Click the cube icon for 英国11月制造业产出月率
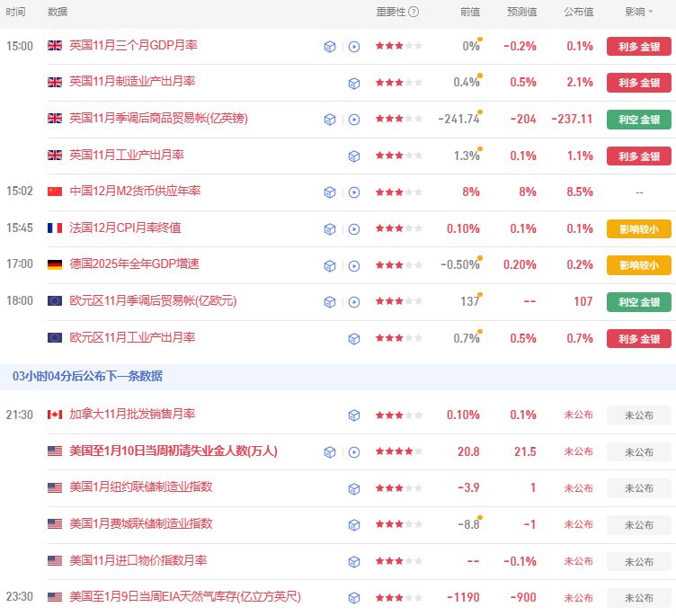The width and height of the screenshot is (676, 616). (x=354, y=83)
